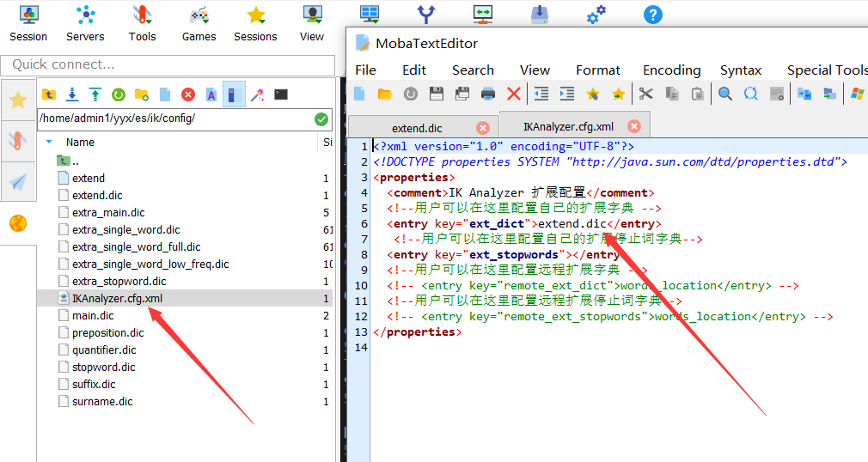Close the IKAnalyzer.cfg.xml tab
This screenshot has width=868, height=462.
pyautogui.click(x=634, y=126)
